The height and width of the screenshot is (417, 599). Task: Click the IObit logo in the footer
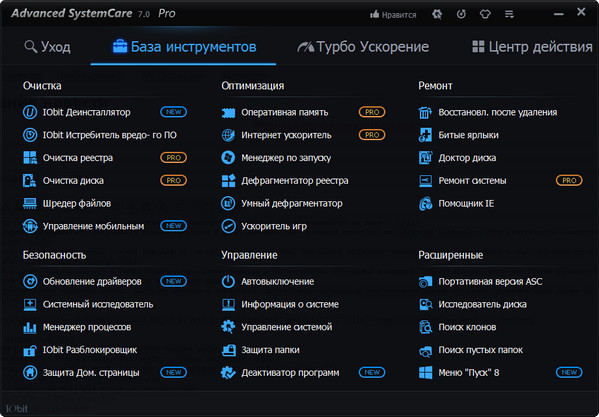pyautogui.click(x=17, y=408)
